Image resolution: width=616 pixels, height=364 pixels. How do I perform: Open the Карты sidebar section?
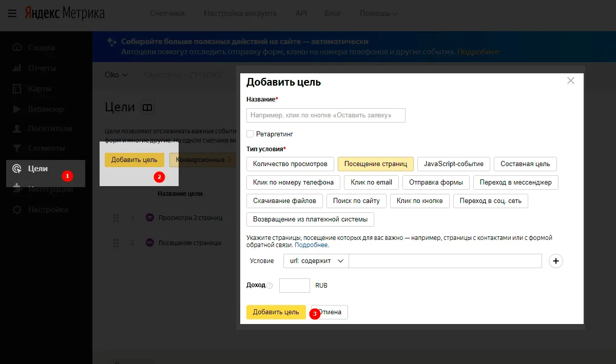coord(33,89)
